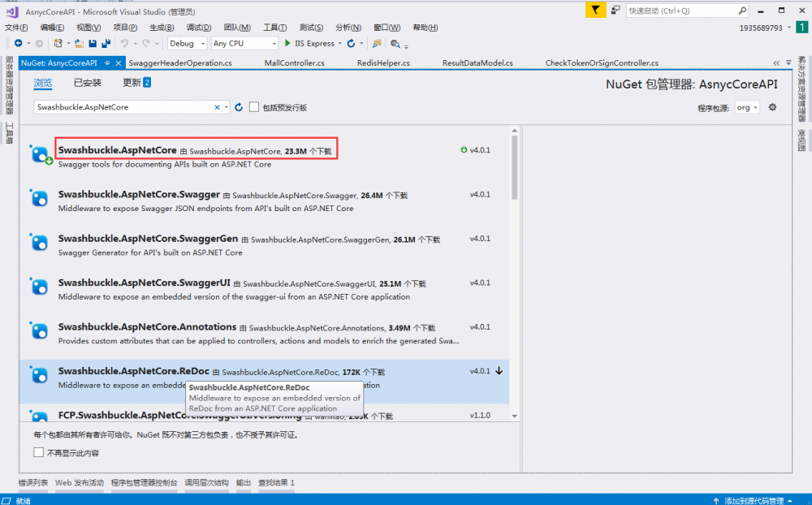Click the download arrow for Swashbuckle.AspNetCore.ReDoc
The width and height of the screenshot is (812, 505).
pos(499,371)
